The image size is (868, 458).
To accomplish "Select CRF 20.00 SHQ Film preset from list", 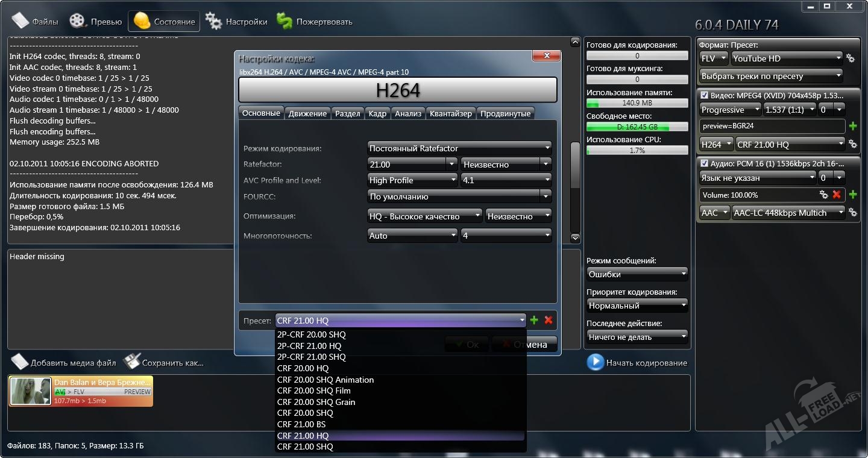I will [313, 391].
